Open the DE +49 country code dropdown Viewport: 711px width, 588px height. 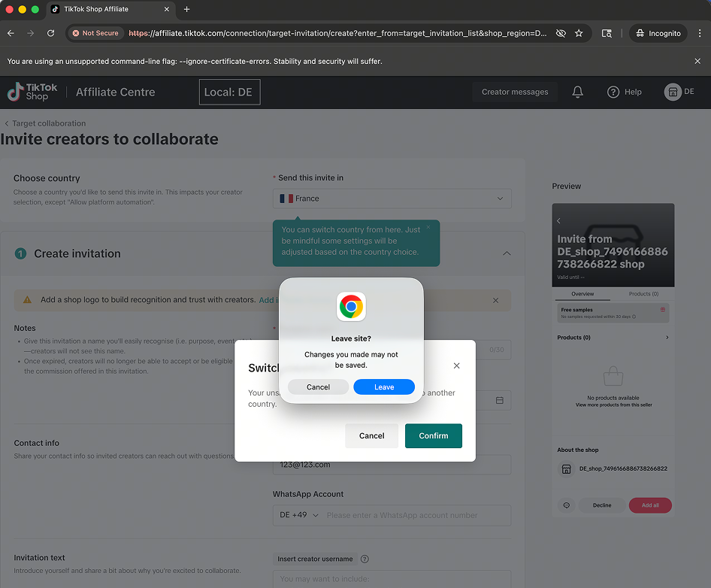(299, 515)
